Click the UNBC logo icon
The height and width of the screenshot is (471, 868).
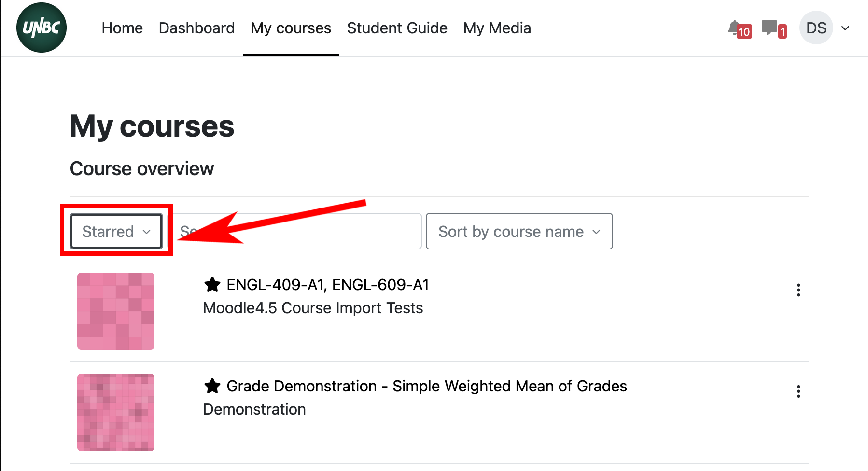(42, 28)
